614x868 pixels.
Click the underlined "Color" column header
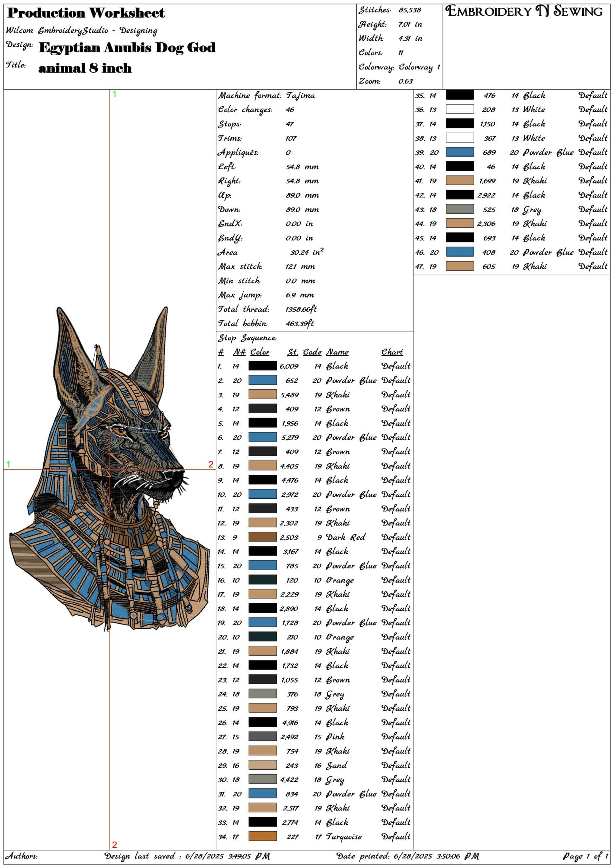pos(260,352)
